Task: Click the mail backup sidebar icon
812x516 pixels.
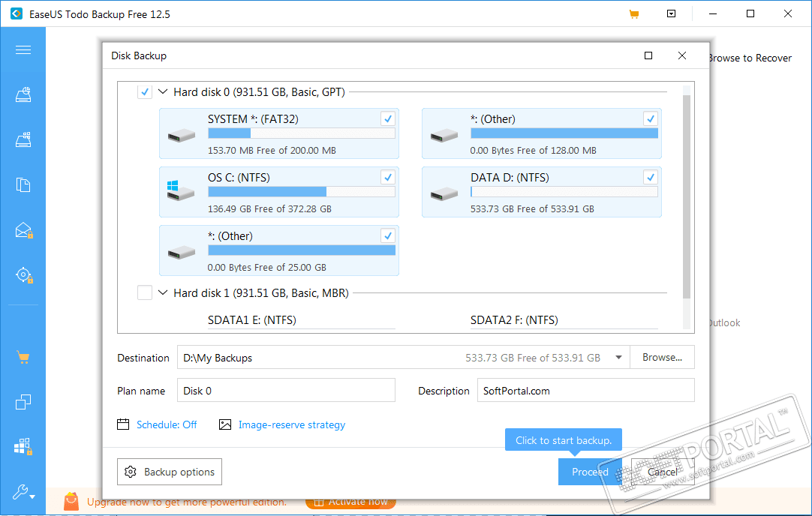Action: (x=23, y=230)
